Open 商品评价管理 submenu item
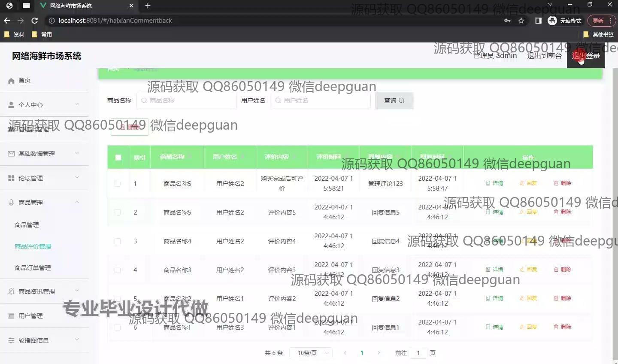Viewport: 618px width, 364px height. click(33, 246)
